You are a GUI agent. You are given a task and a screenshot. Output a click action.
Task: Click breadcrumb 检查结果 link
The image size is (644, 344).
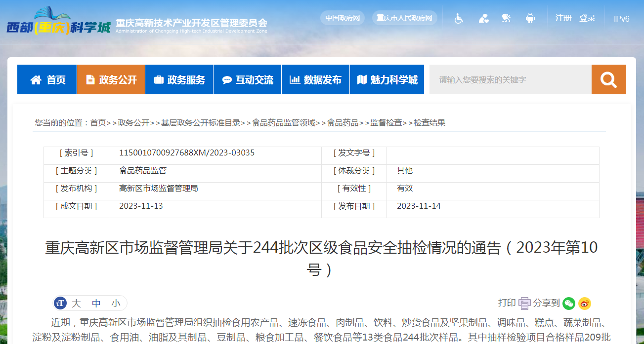[429, 123]
